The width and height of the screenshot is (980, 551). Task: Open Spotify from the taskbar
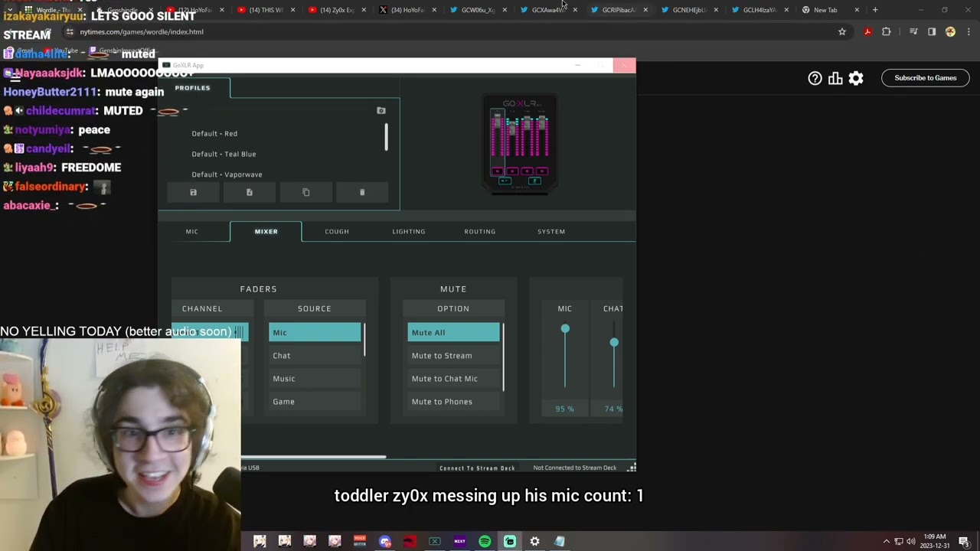click(x=485, y=542)
